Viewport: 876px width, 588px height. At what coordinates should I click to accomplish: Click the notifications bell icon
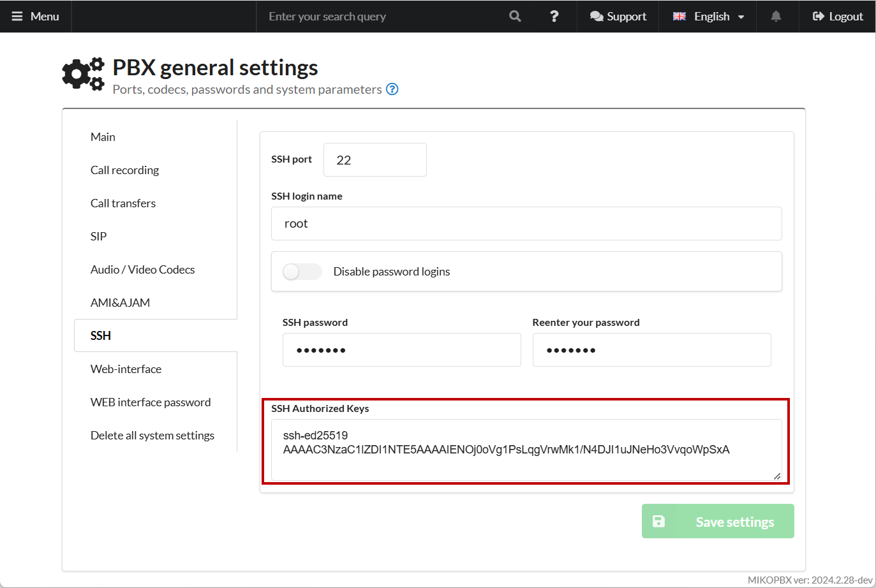tap(776, 17)
